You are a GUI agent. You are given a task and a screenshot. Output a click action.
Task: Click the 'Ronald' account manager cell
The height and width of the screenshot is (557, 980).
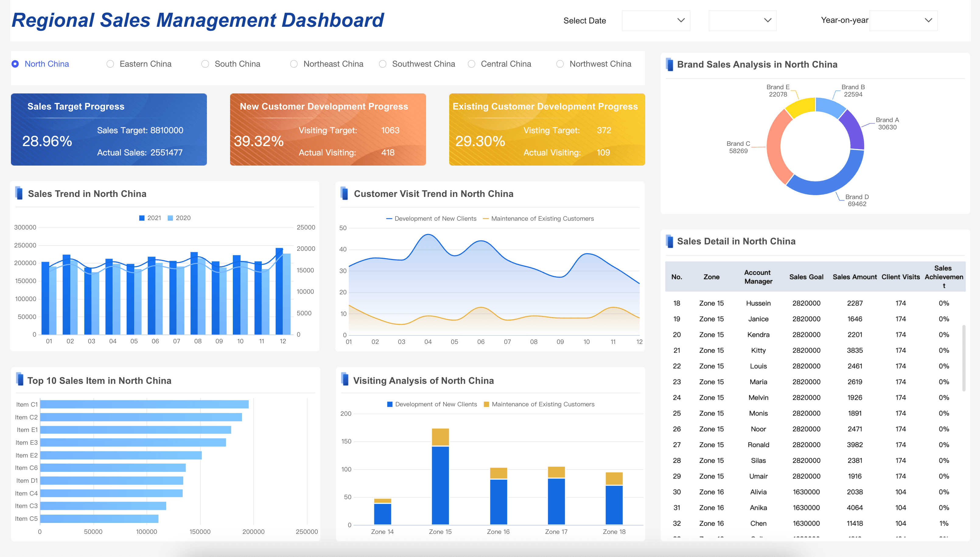[758, 445]
